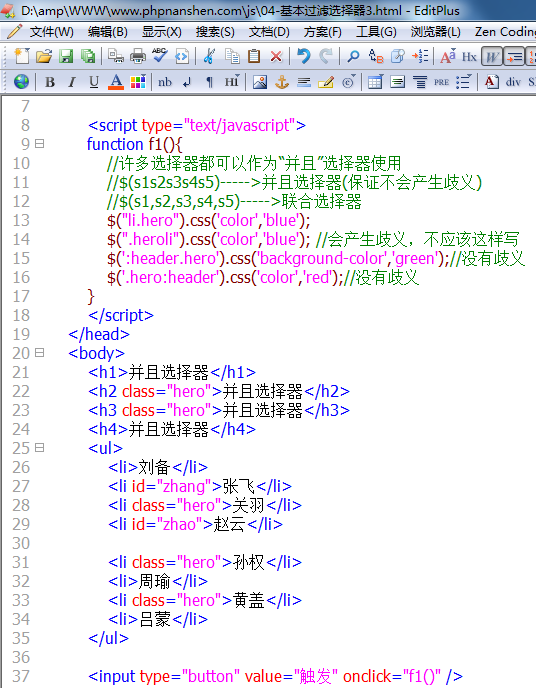
Task: Insert table tag icon
Action: 375,82
